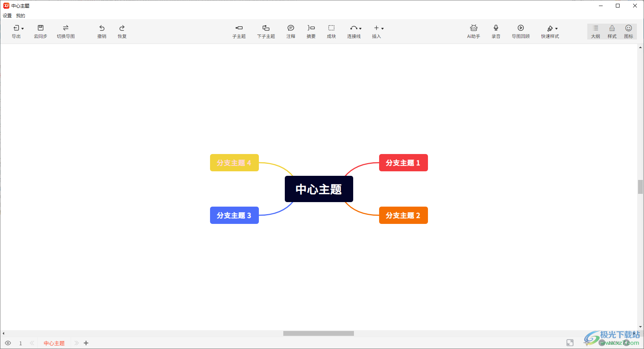Screen dimensions: 644x349
Task: Click the Quick Style (快速样式) brush
Action: coord(550,28)
